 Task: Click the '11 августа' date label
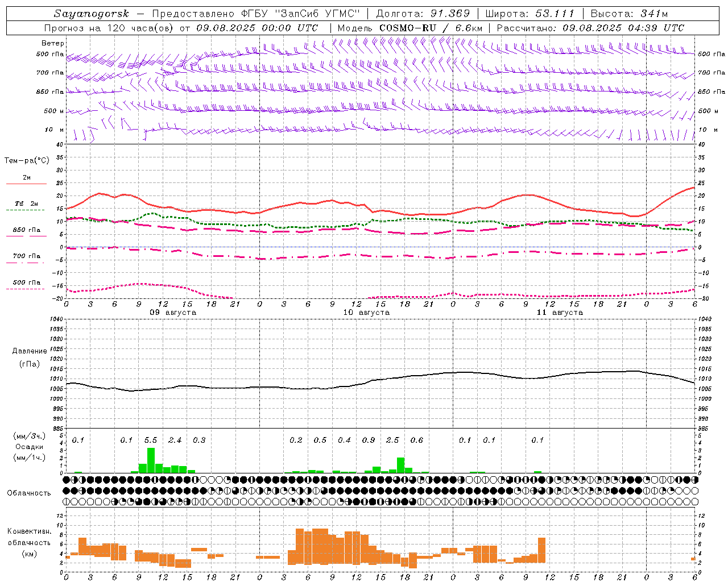point(560,313)
